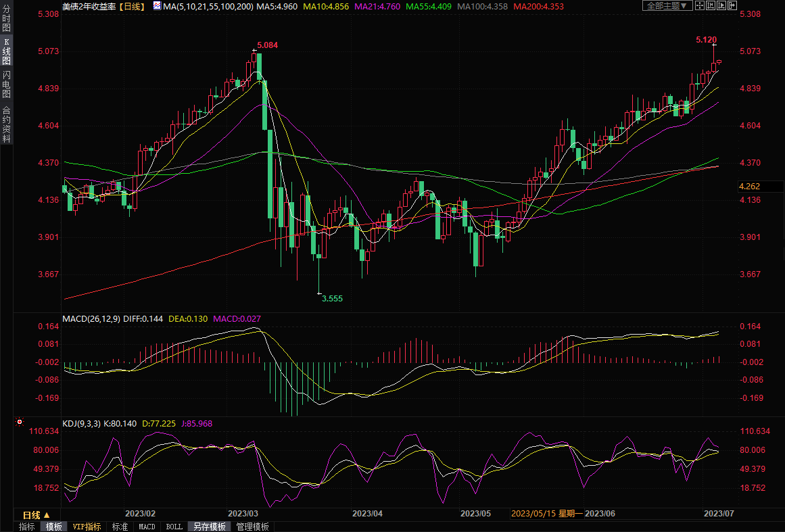Select the 指标 bottom tab
The image size is (785, 532).
tap(27, 527)
